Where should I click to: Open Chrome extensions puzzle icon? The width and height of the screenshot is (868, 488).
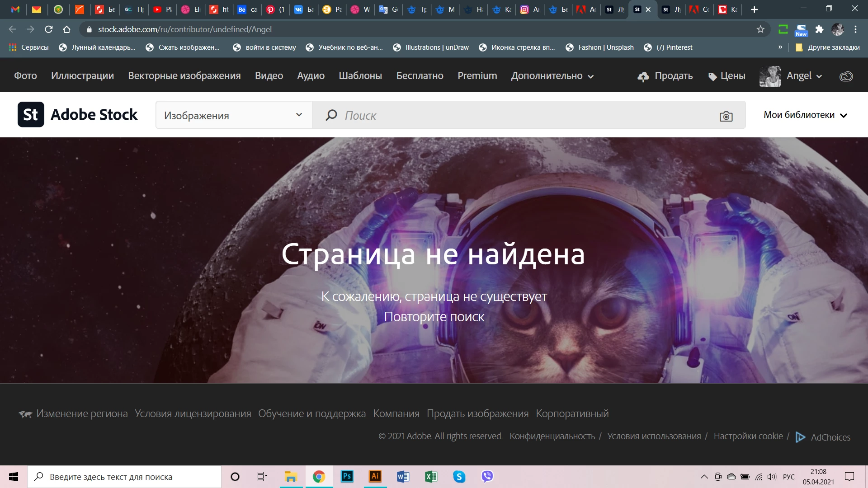tap(819, 29)
